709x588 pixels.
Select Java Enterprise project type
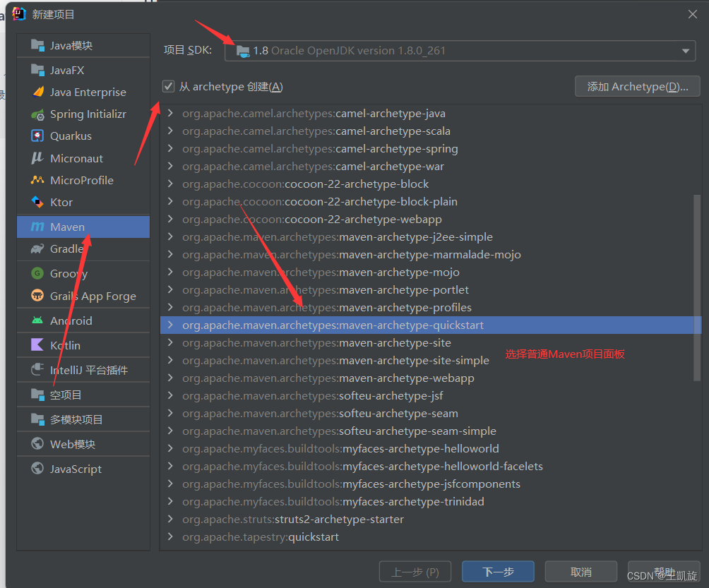[83, 92]
